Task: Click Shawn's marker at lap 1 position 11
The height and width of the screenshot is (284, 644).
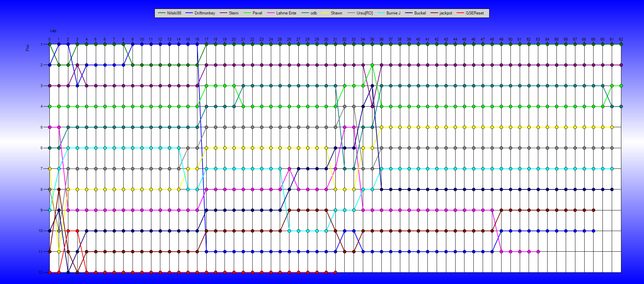Action: pos(59,252)
